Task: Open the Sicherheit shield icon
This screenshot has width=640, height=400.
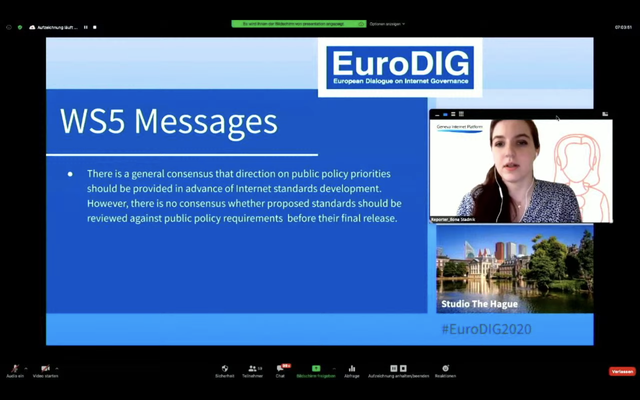Action: pyautogui.click(x=224, y=369)
